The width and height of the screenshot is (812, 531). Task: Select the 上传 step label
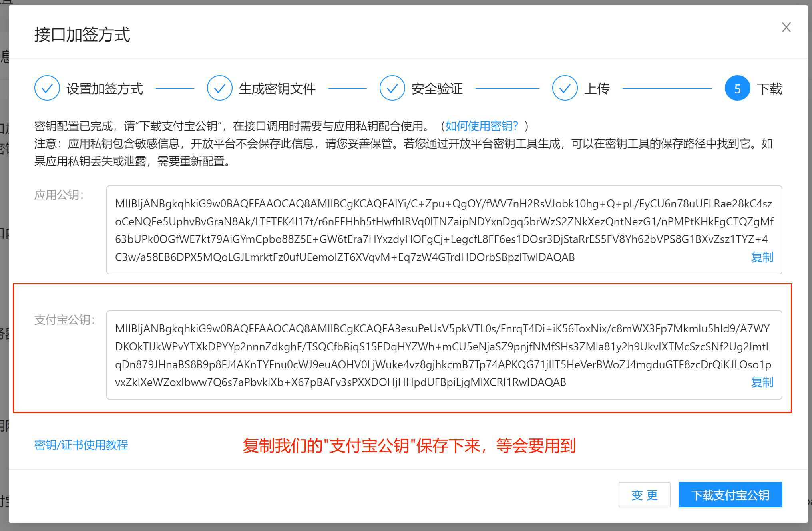tap(597, 88)
